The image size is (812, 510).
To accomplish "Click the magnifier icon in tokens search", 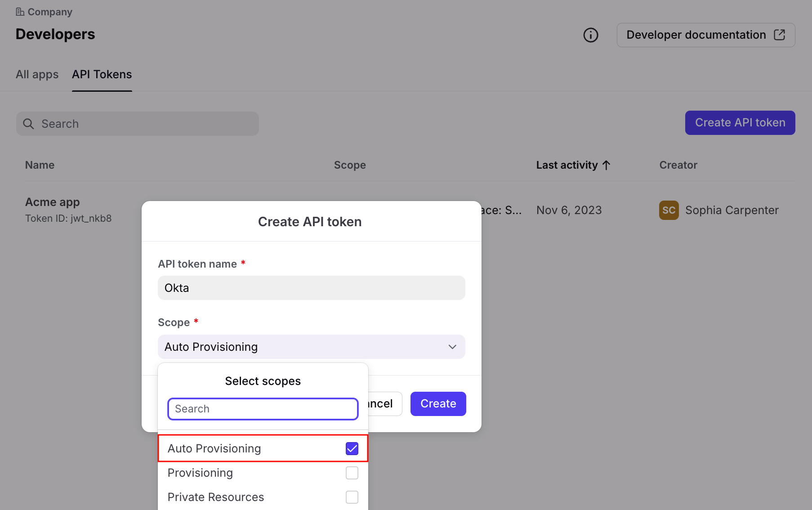I will point(28,124).
